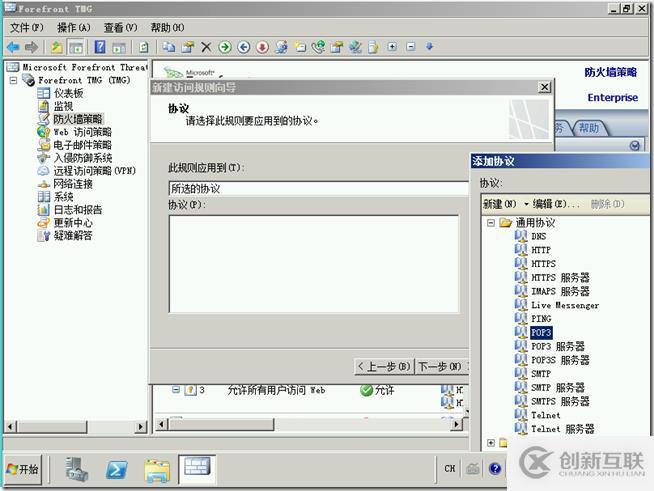
Task: Collapse the 通用协议 folder
Action: tap(491, 222)
